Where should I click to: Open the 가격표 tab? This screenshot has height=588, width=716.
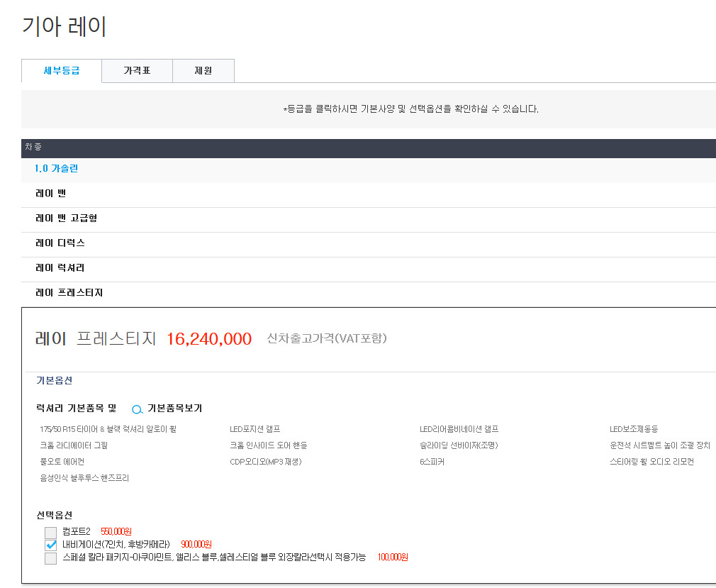pos(137,71)
